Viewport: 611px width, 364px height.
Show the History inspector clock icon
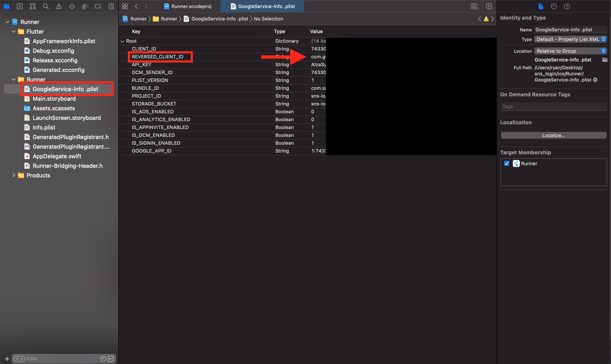554,6
